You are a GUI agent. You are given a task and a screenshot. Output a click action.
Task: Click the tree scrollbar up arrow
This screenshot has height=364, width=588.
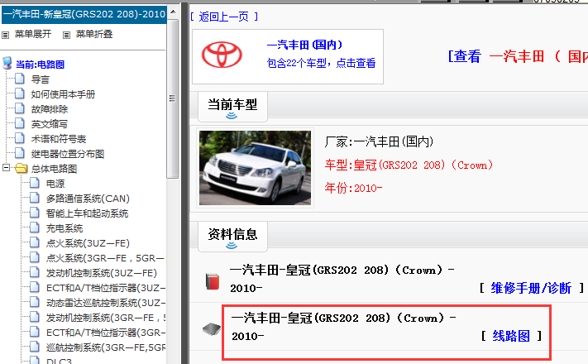click(x=173, y=12)
